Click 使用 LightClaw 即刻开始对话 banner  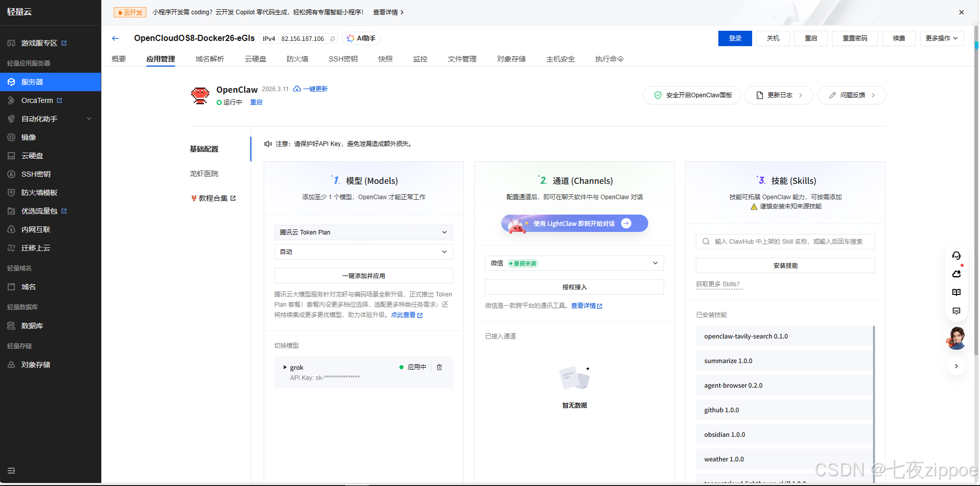click(574, 223)
